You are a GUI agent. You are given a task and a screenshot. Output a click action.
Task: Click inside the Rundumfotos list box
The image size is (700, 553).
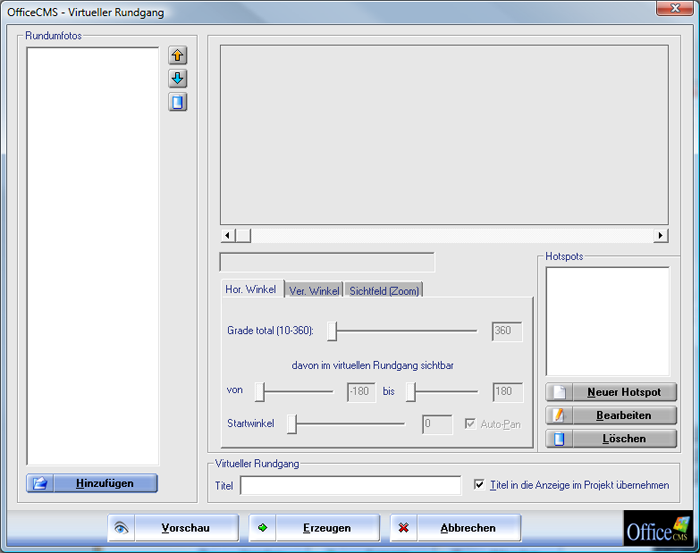93,256
